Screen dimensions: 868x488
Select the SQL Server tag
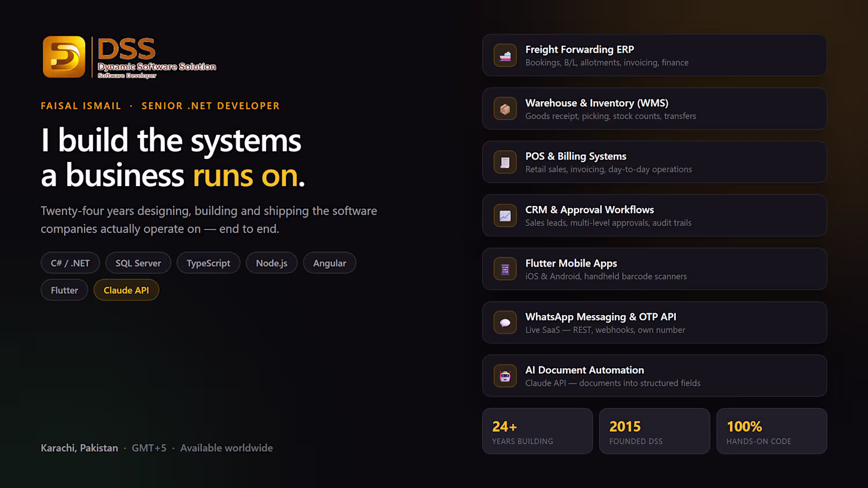(x=138, y=263)
